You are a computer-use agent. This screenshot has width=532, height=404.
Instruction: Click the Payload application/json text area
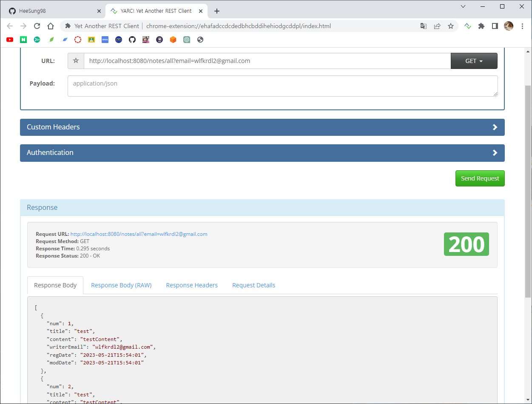point(283,86)
